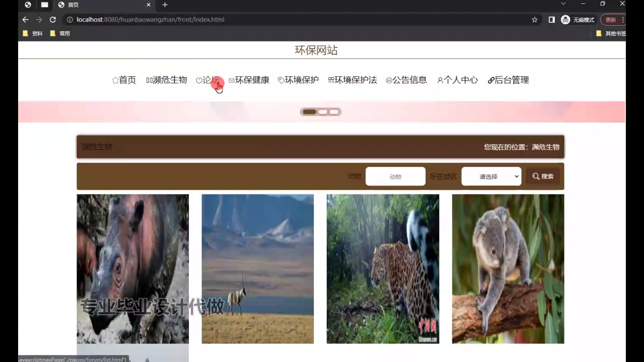
Task: Open the 资料 bookmarks folder
Action: pos(33,34)
